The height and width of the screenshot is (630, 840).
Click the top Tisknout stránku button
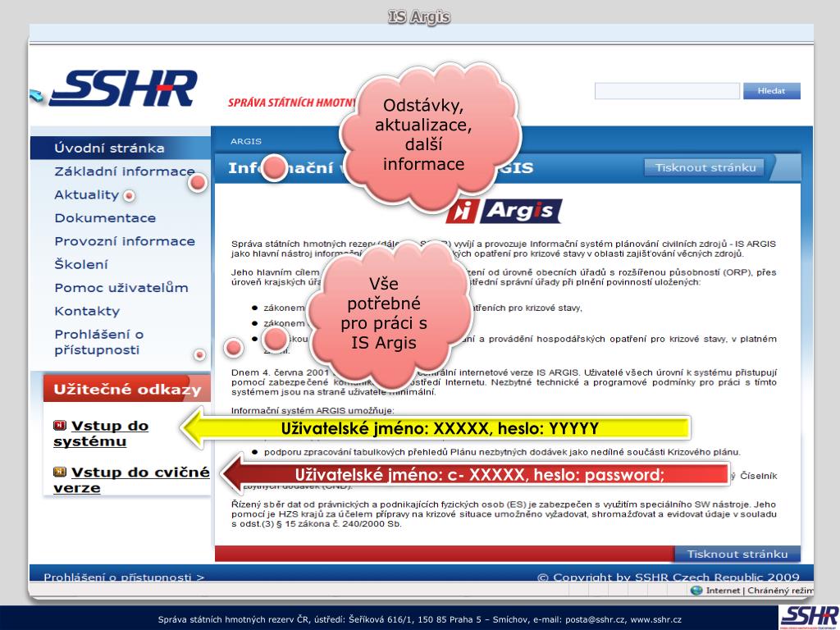705,167
